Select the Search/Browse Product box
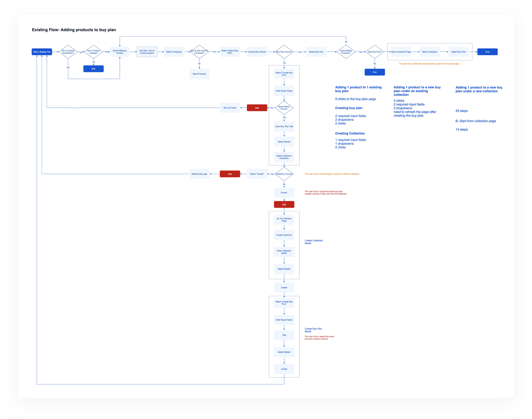Screen dimensions: 532x419 click(120, 52)
